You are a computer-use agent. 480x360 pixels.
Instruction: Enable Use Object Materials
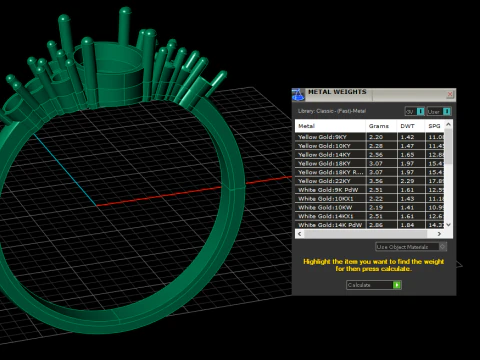click(411, 247)
